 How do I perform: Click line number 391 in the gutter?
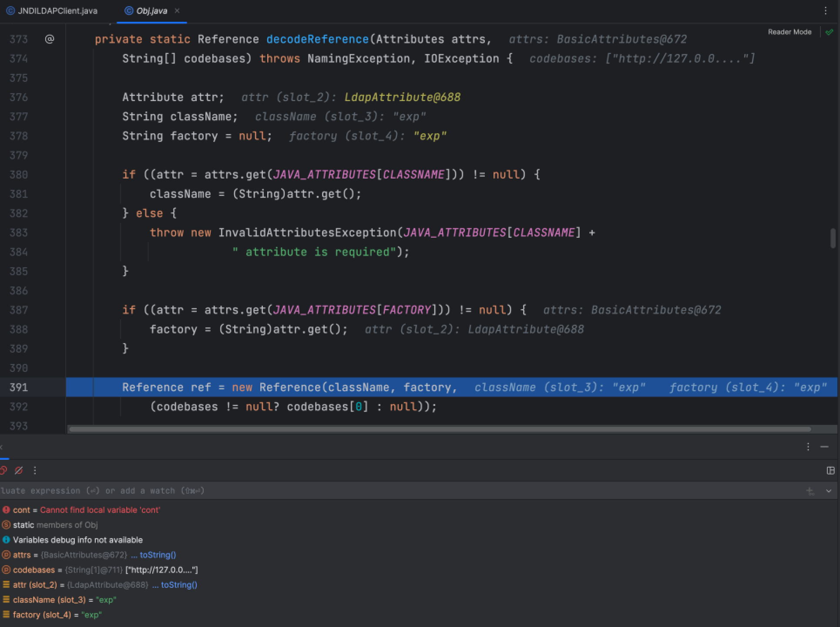coord(19,387)
